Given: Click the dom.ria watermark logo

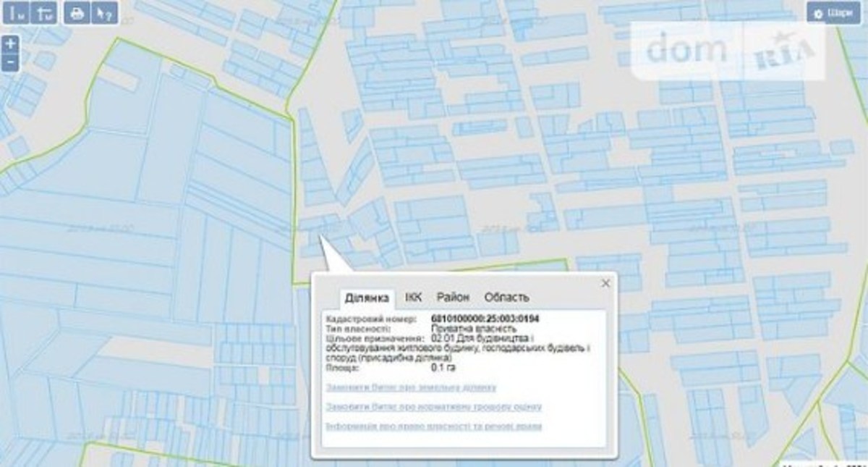Looking at the screenshot, I should coord(728,51).
